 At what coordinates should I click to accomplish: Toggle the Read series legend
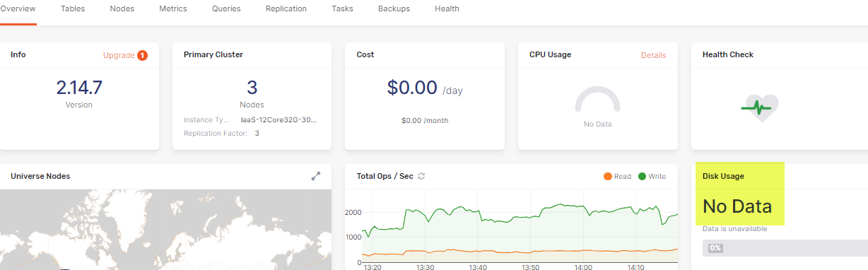(x=616, y=177)
